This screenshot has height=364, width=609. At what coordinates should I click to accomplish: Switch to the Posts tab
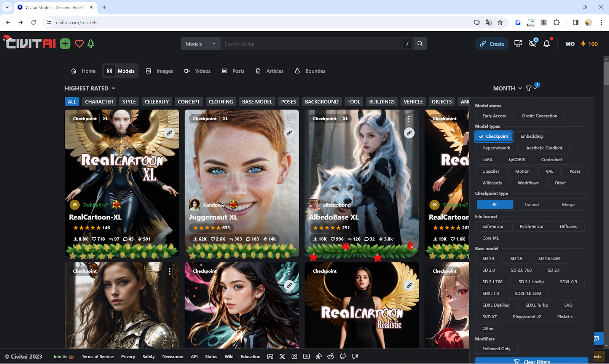(233, 71)
